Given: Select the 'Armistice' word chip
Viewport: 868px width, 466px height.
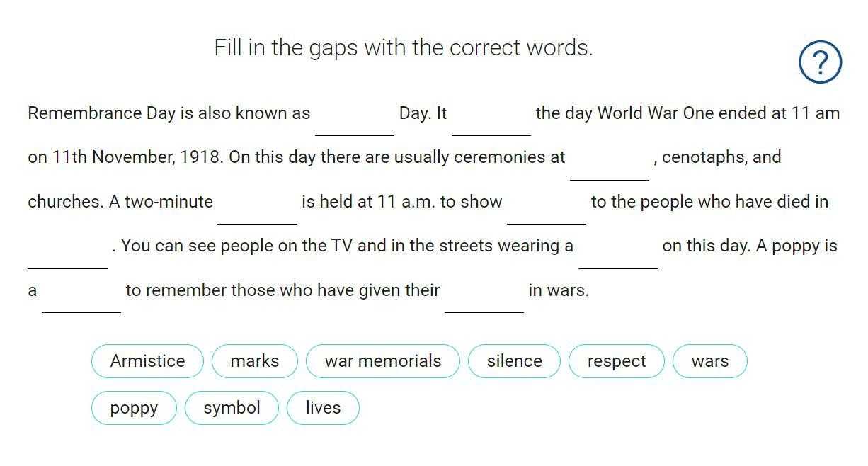Looking at the screenshot, I should click(147, 361).
